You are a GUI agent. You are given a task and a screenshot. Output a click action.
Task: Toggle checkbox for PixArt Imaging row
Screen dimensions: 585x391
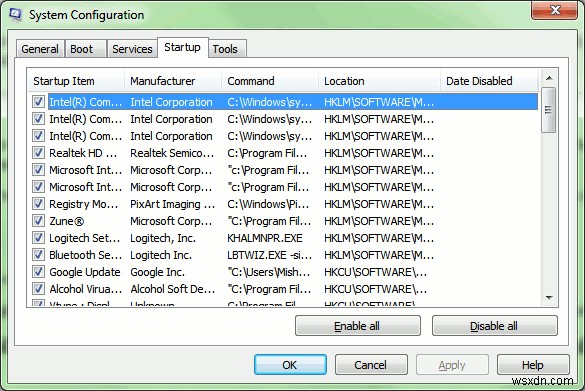[x=38, y=204]
